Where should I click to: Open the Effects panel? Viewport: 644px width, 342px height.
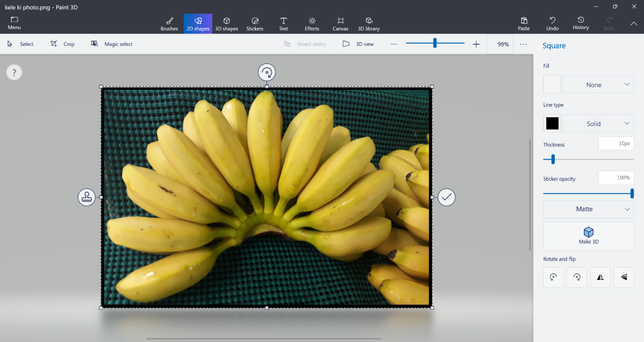click(312, 24)
